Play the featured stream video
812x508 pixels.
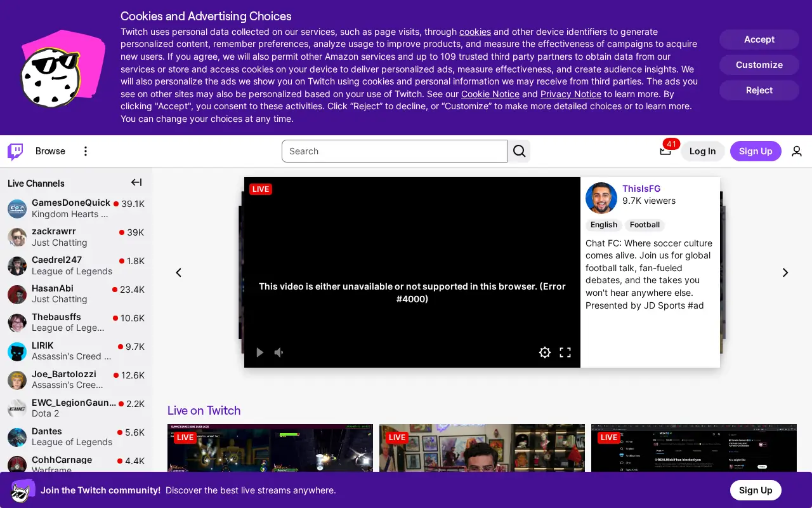259,352
